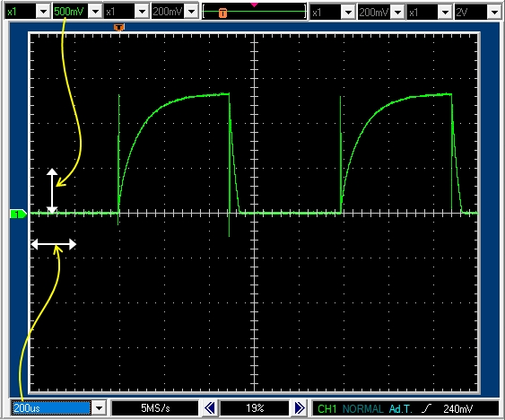Click the 5MS/s sample rate display
This screenshot has width=505, height=420.
pyautogui.click(x=155, y=408)
